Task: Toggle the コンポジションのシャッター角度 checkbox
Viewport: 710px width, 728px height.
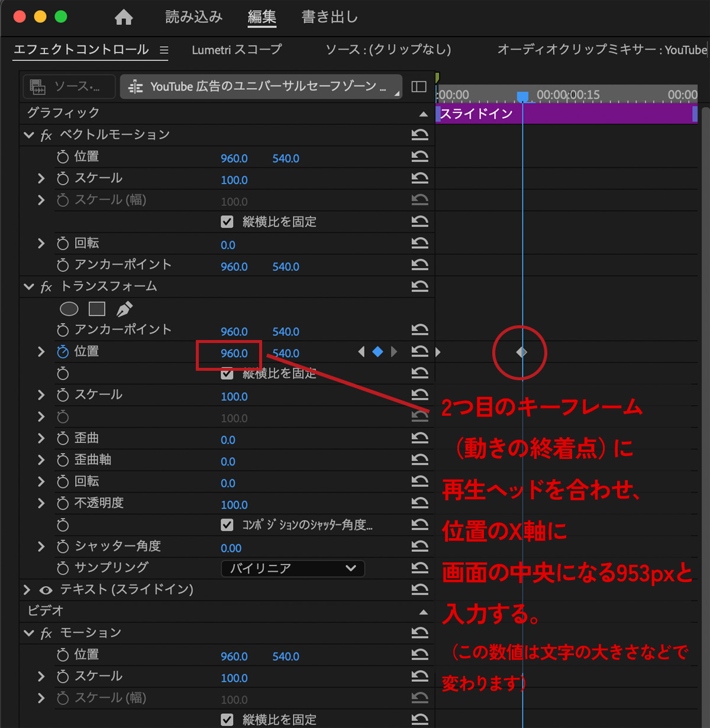Action: (227, 525)
